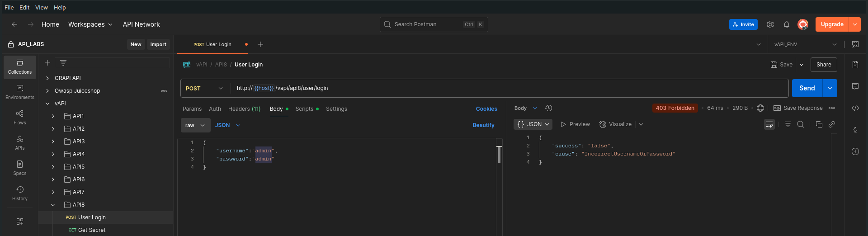This screenshot has height=236, width=868.
Task: Go back with the left arrow
Action: (x=14, y=24)
